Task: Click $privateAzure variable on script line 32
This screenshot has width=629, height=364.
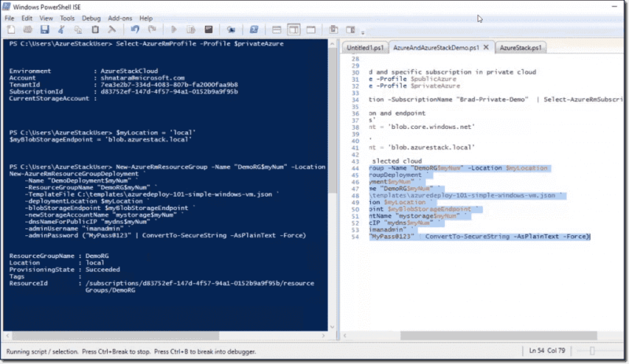Action: [436, 86]
